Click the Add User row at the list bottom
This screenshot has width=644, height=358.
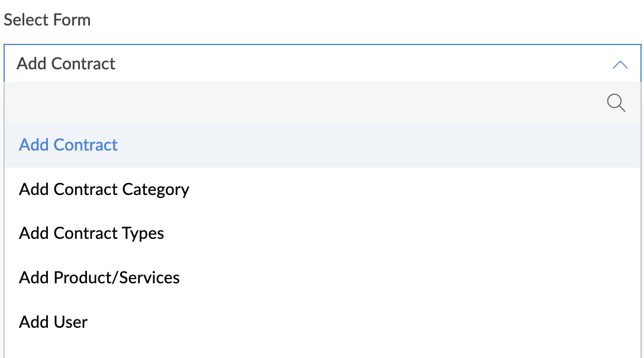[x=323, y=322]
